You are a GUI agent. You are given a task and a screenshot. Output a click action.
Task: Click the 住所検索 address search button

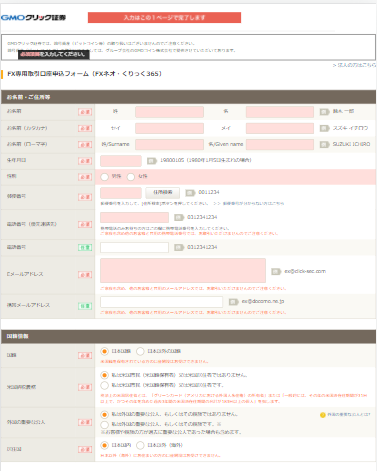coord(163,192)
